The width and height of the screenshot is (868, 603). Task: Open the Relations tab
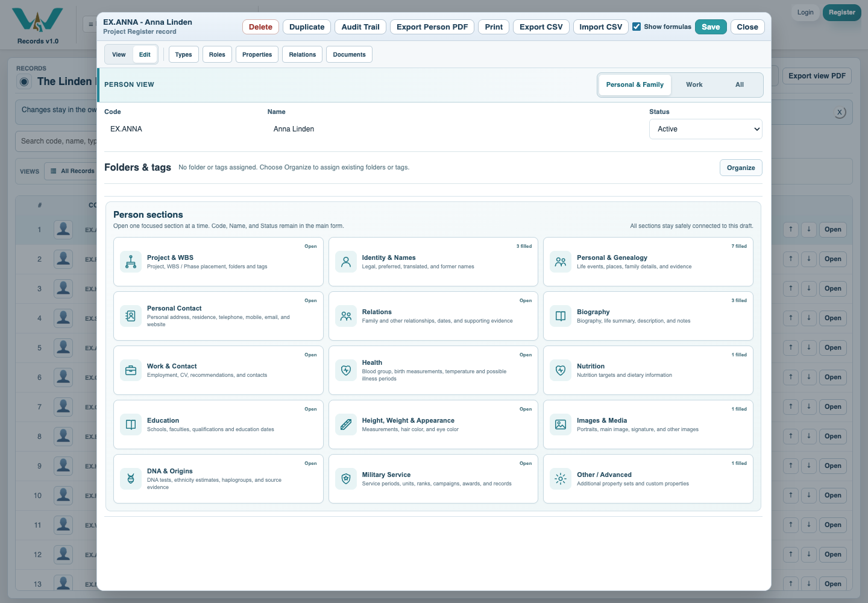303,54
